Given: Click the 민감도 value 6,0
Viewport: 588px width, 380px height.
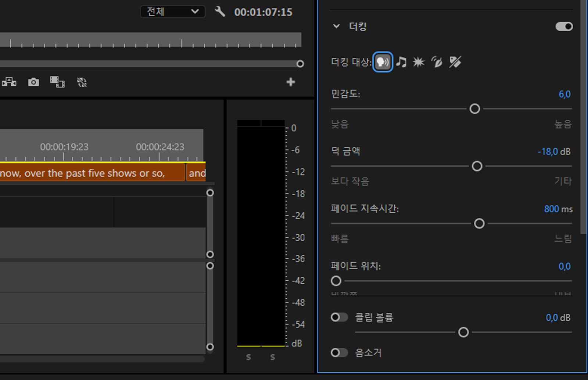Looking at the screenshot, I should coord(565,94).
